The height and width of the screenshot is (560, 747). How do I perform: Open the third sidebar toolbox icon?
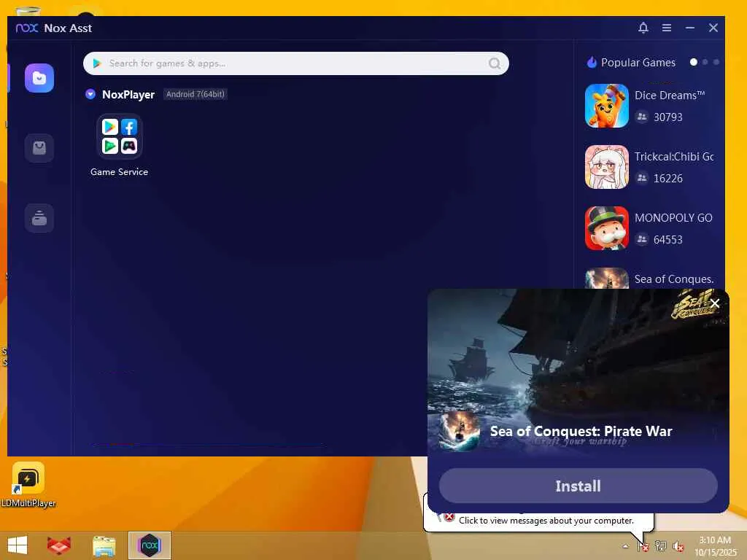tap(39, 218)
